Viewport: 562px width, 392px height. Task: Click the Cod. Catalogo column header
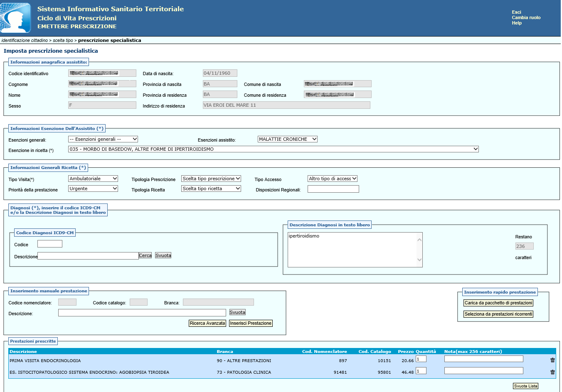(x=375, y=351)
